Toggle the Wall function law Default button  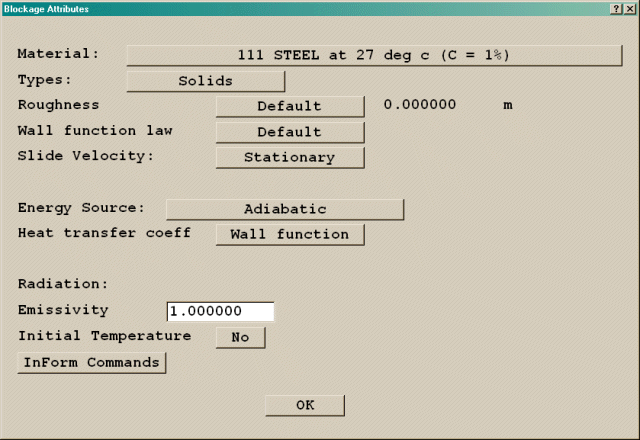point(290,132)
